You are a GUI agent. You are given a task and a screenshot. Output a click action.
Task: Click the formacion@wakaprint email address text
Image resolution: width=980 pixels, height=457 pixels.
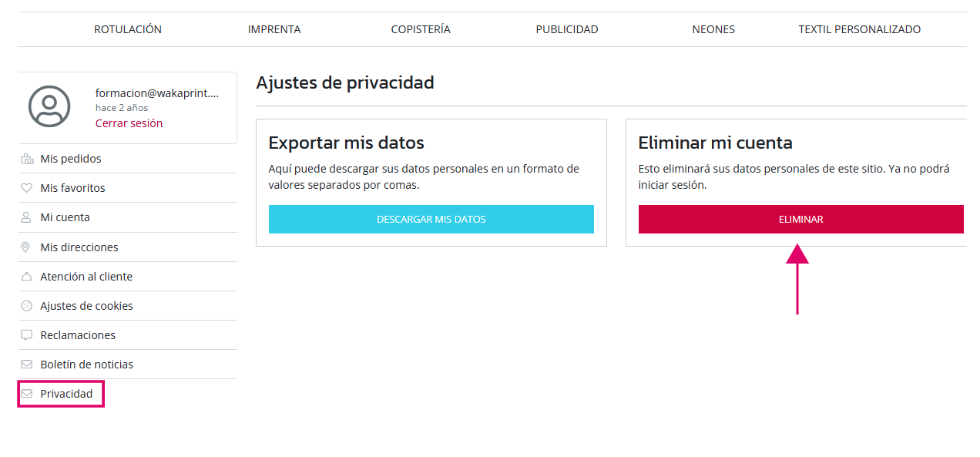point(157,93)
